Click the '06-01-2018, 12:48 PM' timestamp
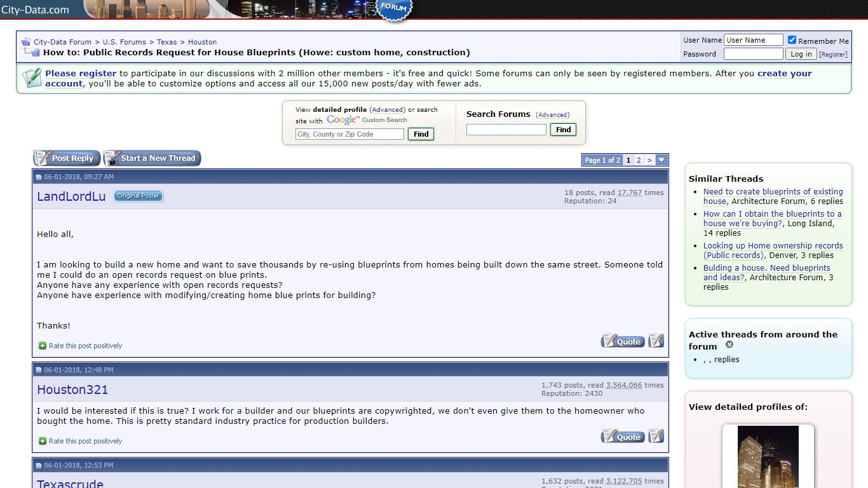Viewport: 868px width, 488px height. (79, 370)
